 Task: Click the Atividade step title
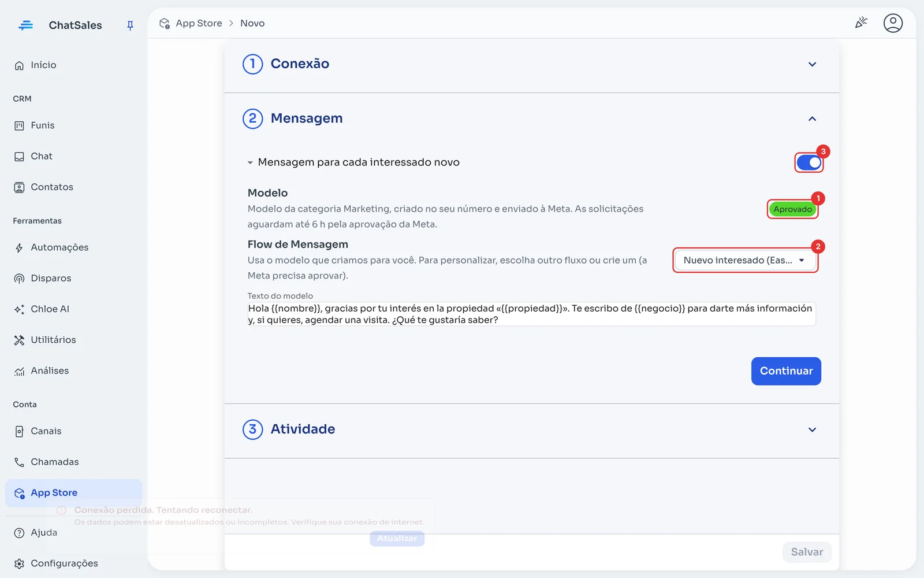click(x=303, y=429)
